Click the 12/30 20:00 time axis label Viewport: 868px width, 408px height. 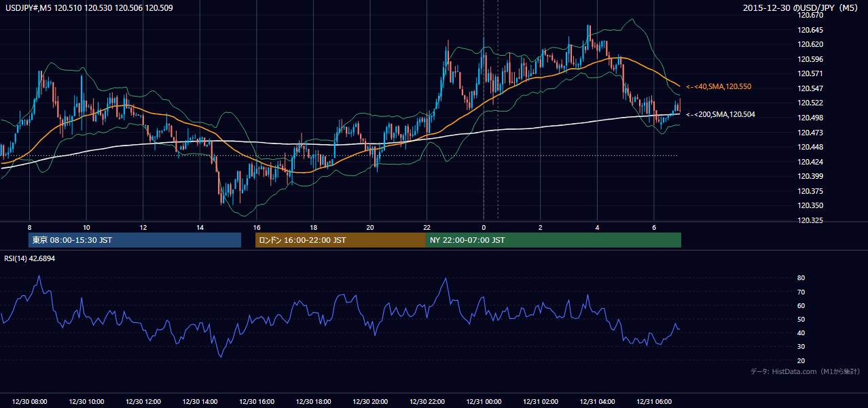pyautogui.click(x=369, y=402)
